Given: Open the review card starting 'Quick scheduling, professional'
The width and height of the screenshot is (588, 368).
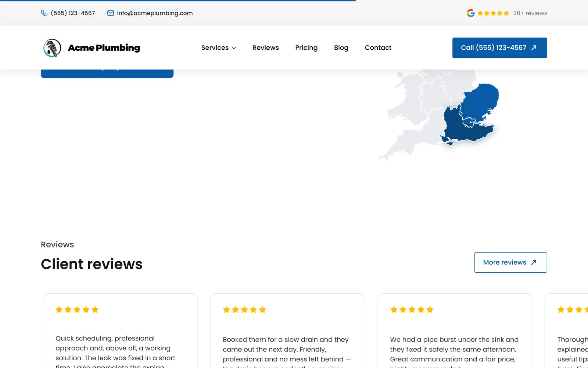Looking at the screenshot, I should [120, 331].
